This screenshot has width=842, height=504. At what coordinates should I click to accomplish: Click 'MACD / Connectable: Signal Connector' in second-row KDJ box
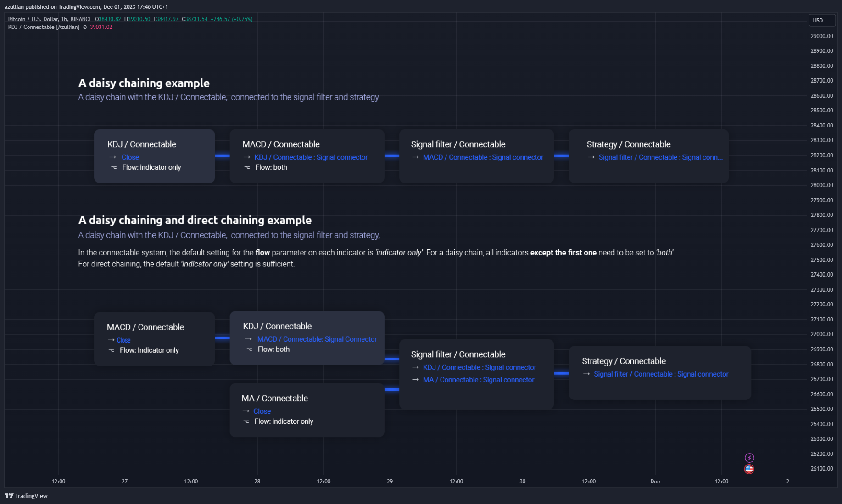point(317,339)
